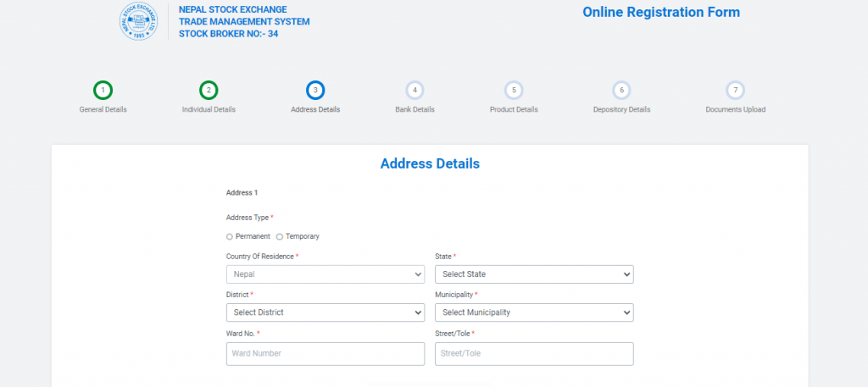The height and width of the screenshot is (387, 868).
Task: Click the Trade Management System text
Action: [244, 21]
